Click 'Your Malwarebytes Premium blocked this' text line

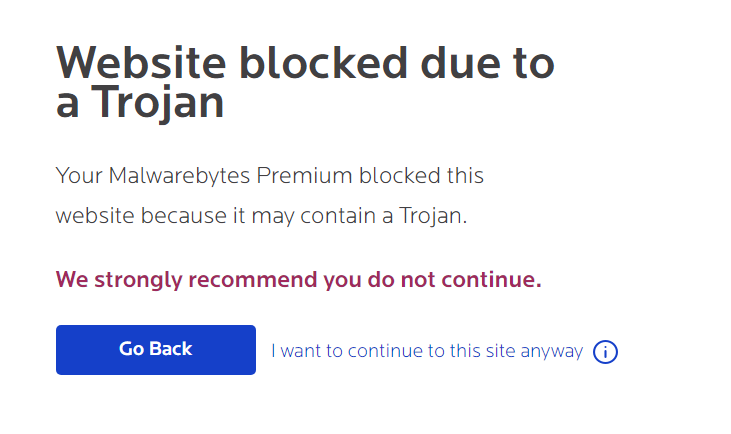pyautogui.click(x=269, y=176)
